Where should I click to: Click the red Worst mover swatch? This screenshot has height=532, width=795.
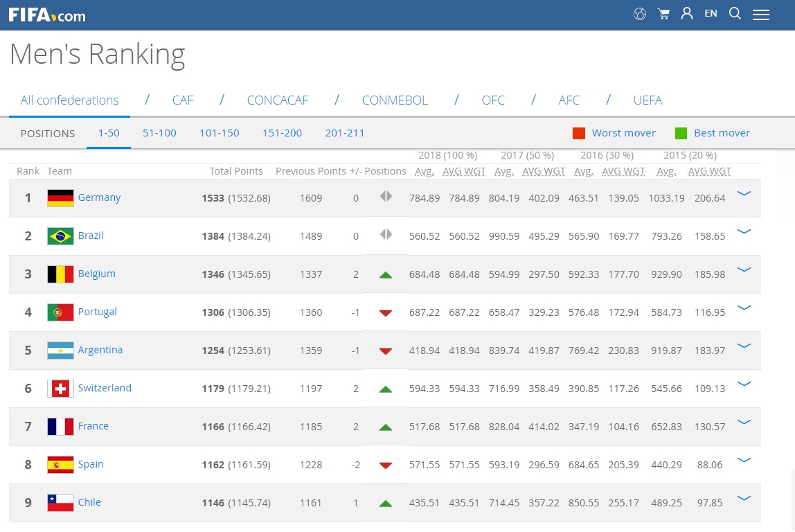click(579, 133)
